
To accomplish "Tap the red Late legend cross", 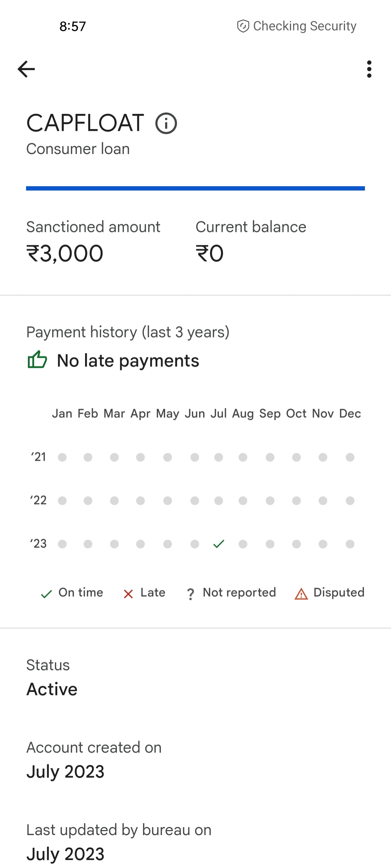I will 128,594.
